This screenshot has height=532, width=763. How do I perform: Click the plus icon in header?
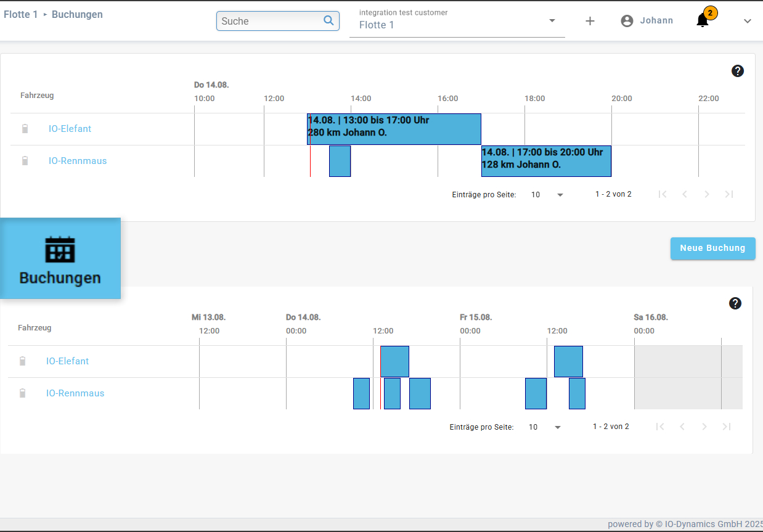pos(590,21)
